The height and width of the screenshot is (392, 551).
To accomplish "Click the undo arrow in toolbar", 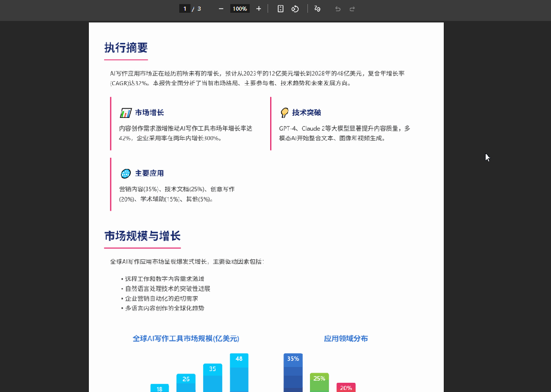I will tap(338, 9).
